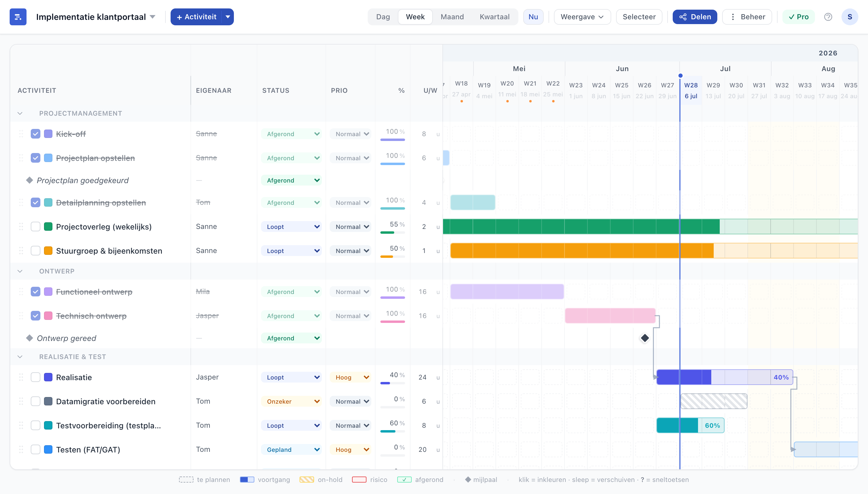Tick the Testen (FAT/GAT) checkbox
This screenshot has width=868, height=494.
tap(36, 449)
